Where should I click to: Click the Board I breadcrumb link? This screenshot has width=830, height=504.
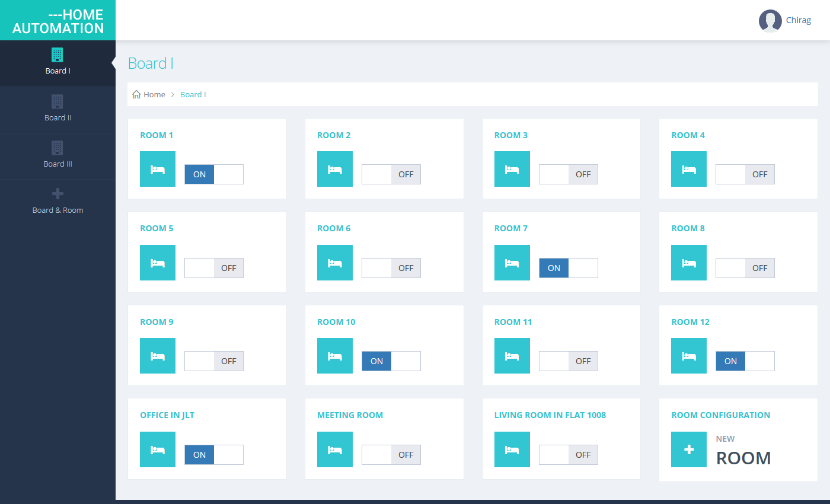[x=193, y=95]
